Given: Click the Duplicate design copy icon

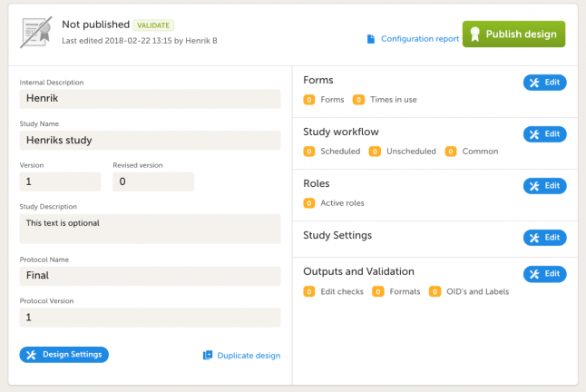Looking at the screenshot, I should (x=208, y=355).
